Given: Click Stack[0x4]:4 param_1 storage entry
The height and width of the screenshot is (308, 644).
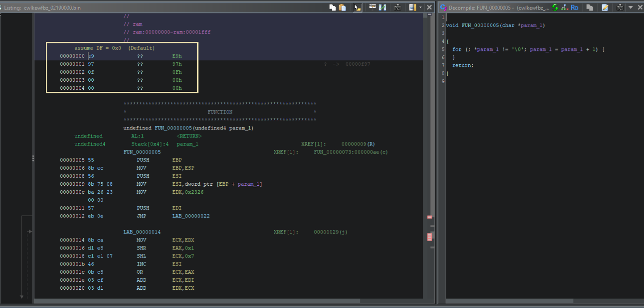Looking at the screenshot, I should [165, 144].
